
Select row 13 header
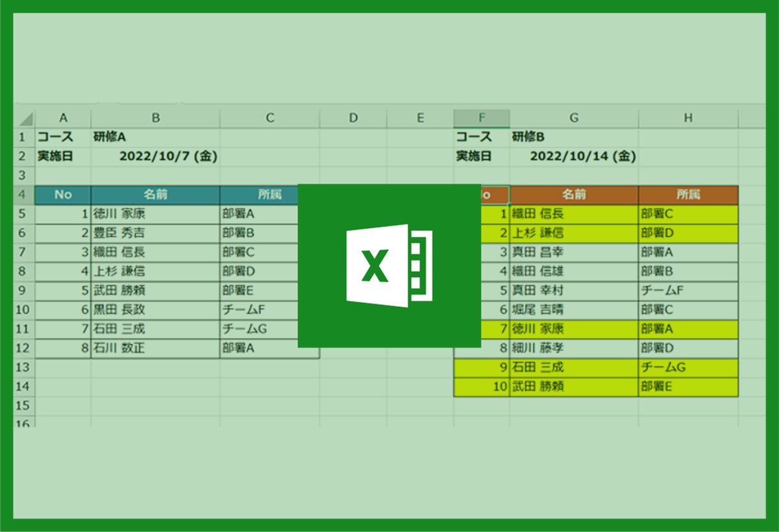click(x=22, y=367)
